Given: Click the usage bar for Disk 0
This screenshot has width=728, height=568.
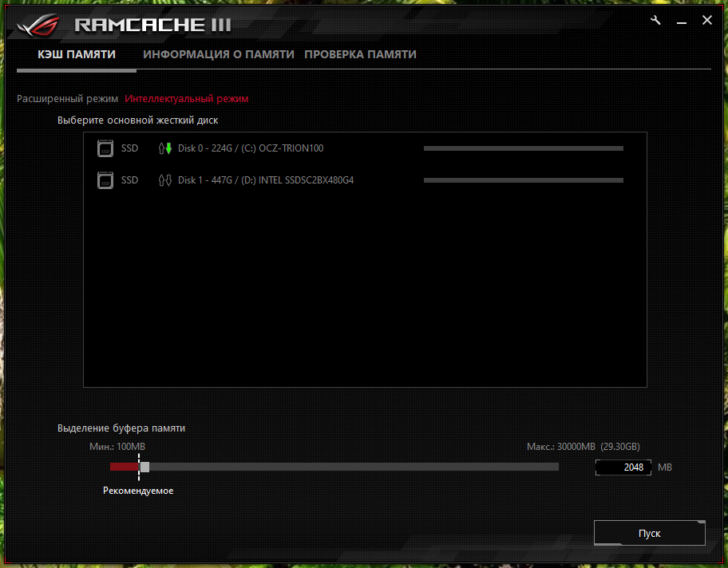Looking at the screenshot, I should pos(524,148).
